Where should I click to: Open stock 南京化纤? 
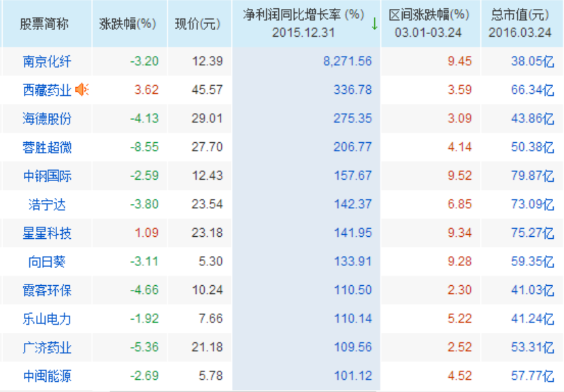click(47, 61)
